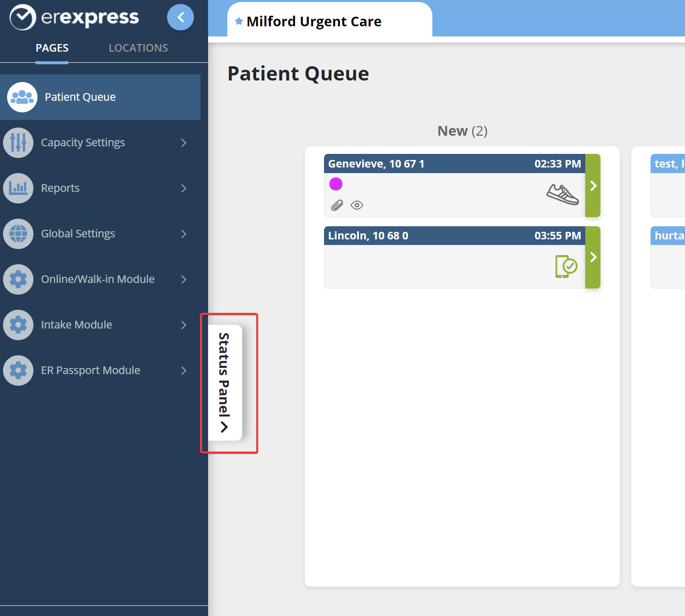This screenshot has height=616, width=685.
Task: Click the Intake Module gear icon
Action: click(18, 325)
